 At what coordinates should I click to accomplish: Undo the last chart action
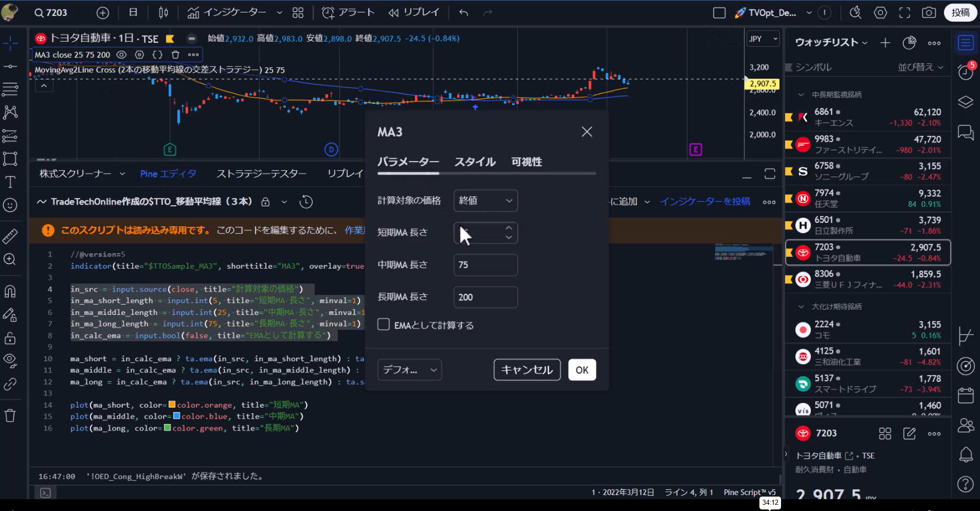pos(464,13)
